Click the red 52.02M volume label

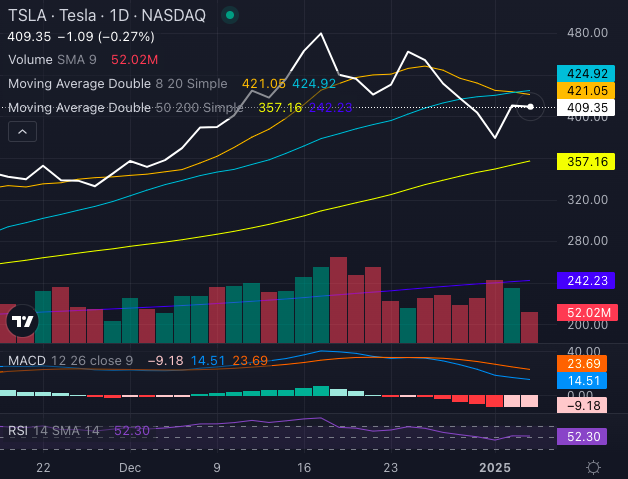[586, 313]
